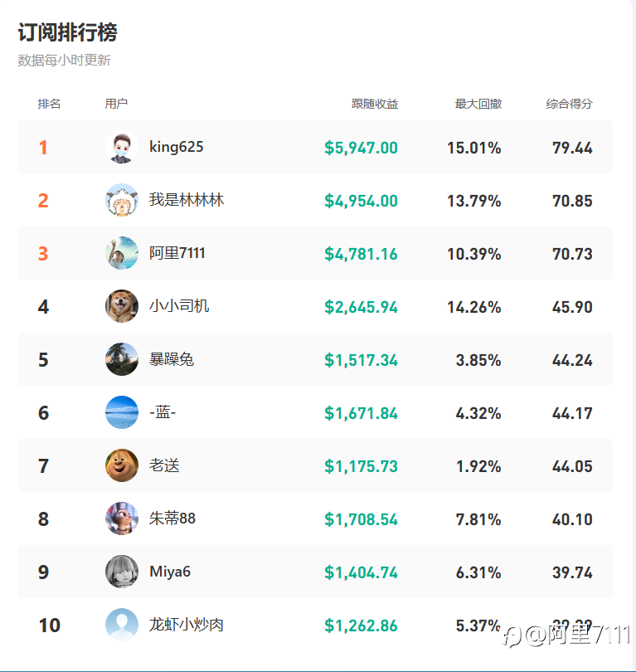This screenshot has width=636, height=672.
Task: Click king625's avatar icon
Action: click(122, 148)
